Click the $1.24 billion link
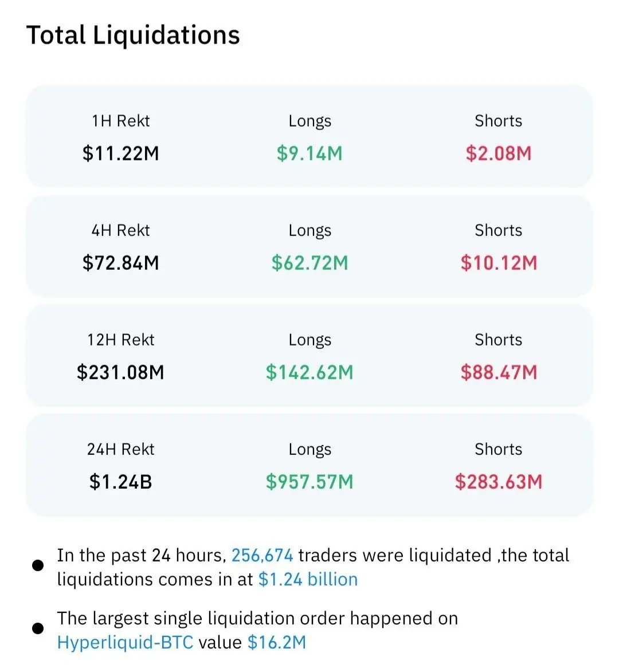Screen dimensions: 619x672 308,579
